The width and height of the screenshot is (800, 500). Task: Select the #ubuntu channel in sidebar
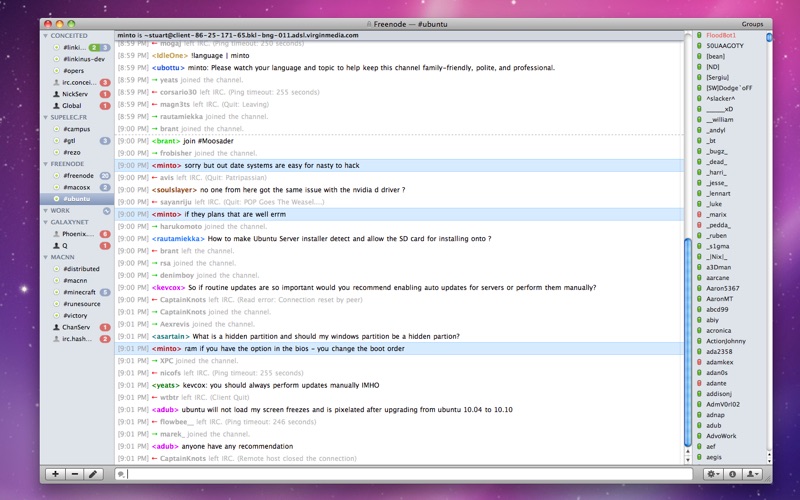coord(77,198)
